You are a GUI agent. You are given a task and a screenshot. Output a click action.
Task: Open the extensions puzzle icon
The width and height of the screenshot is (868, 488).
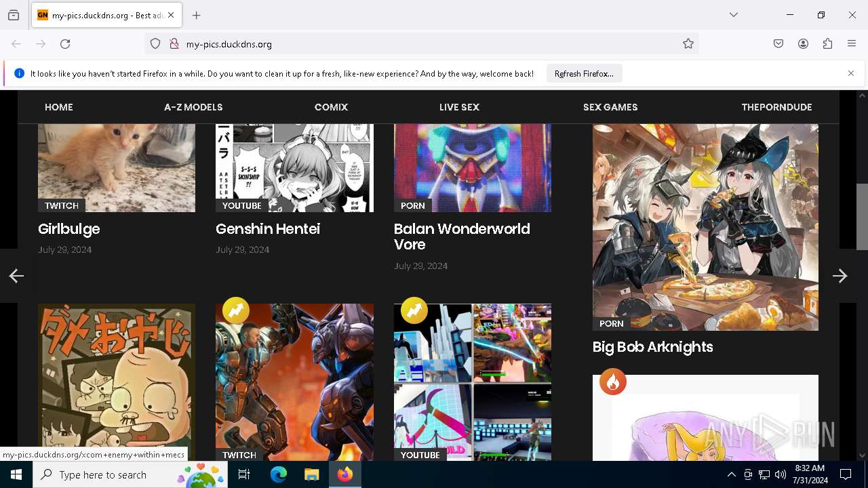(827, 44)
